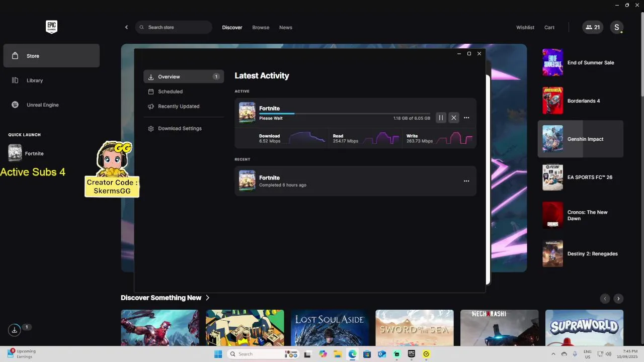Open File Explorer from the taskbar

[x=338, y=354]
